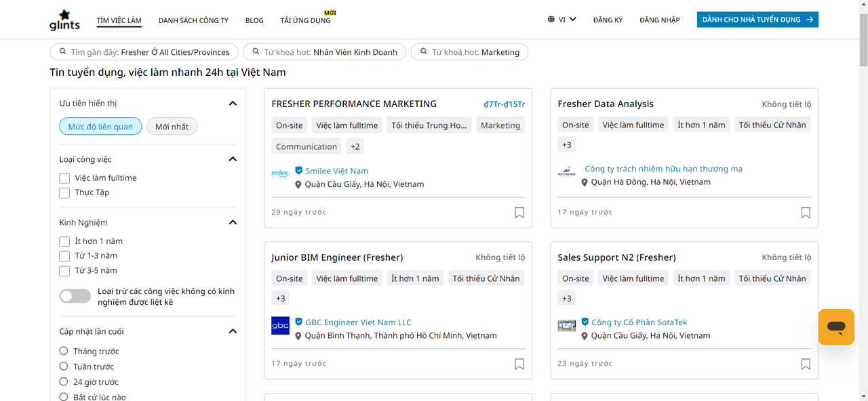Bookmark the Fresher Performance Marketing job
This screenshot has height=401, width=868.
[519, 213]
